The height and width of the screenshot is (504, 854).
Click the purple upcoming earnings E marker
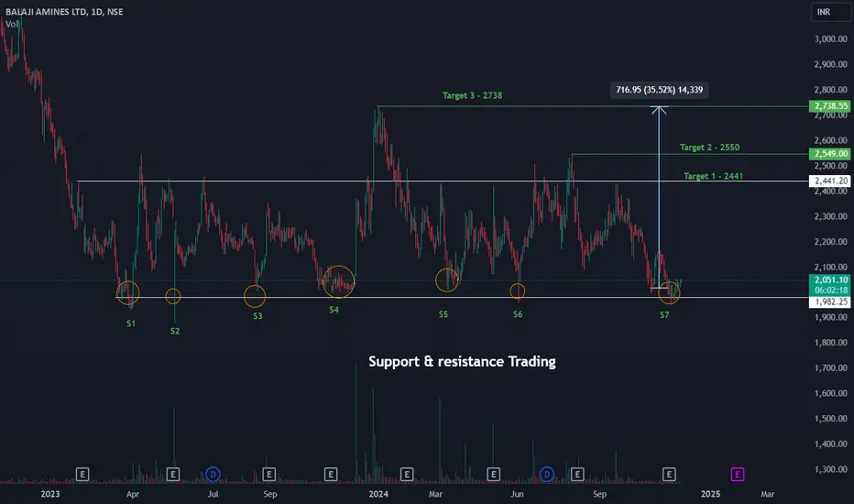point(737,475)
